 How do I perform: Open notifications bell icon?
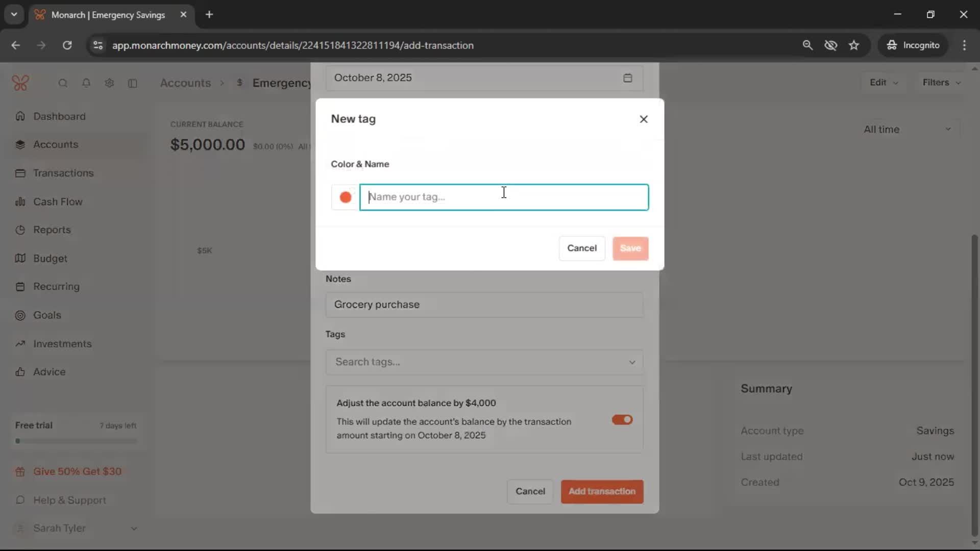86,83
